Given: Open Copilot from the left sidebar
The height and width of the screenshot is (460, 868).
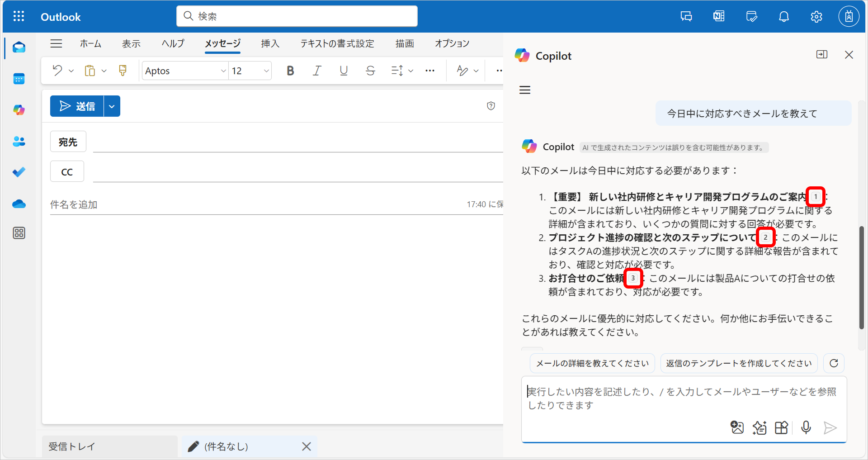Looking at the screenshot, I should [19, 110].
